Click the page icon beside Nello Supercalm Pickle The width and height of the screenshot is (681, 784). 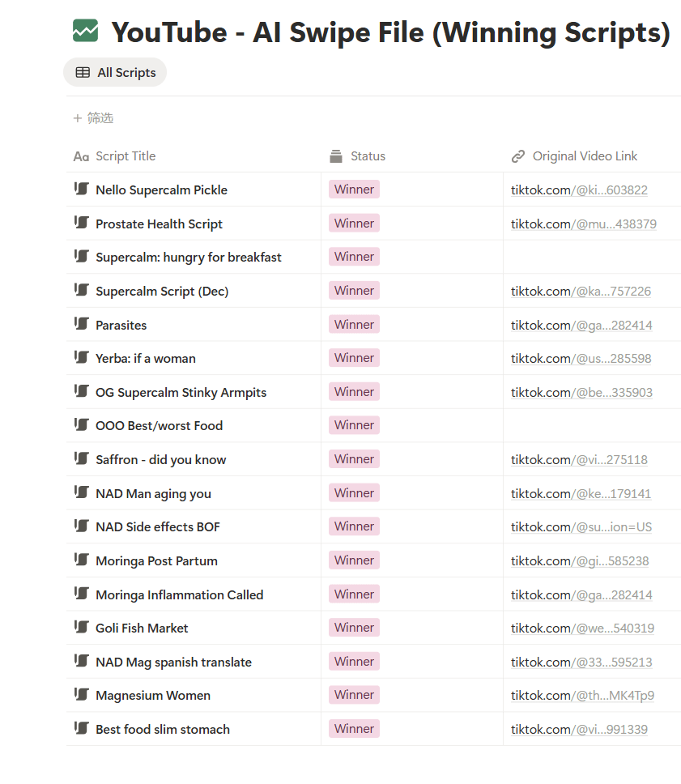pyautogui.click(x=81, y=190)
